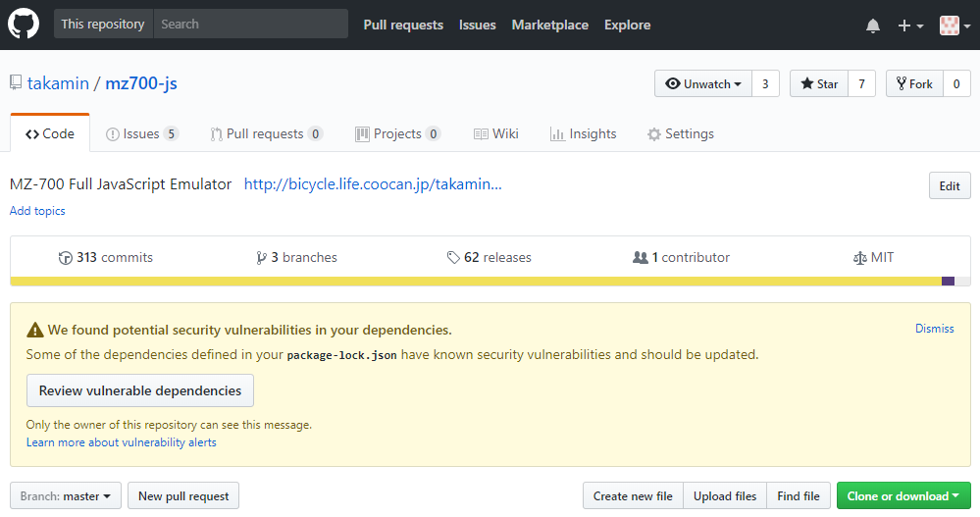Open Explore in top navigation

(x=627, y=25)
